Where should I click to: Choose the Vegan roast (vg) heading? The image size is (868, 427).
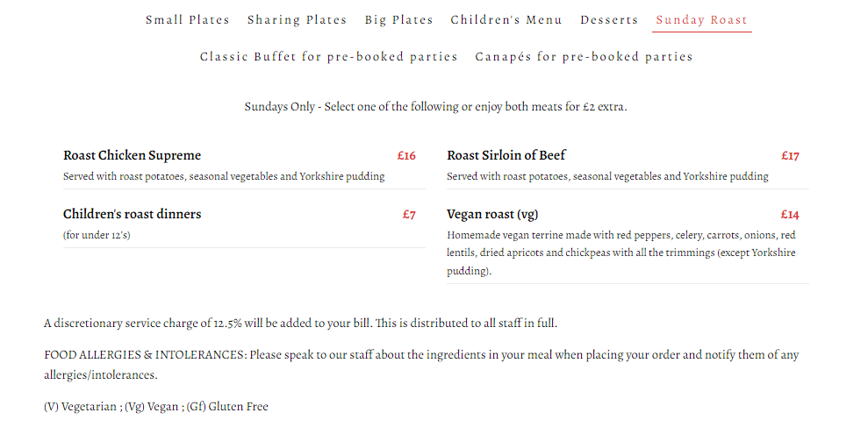coord(491,214)
